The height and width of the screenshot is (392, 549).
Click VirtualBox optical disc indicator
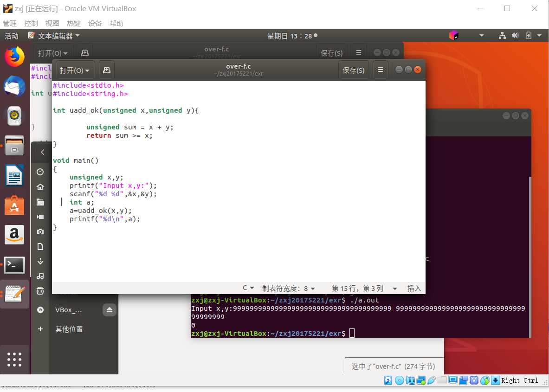point(399,380)
